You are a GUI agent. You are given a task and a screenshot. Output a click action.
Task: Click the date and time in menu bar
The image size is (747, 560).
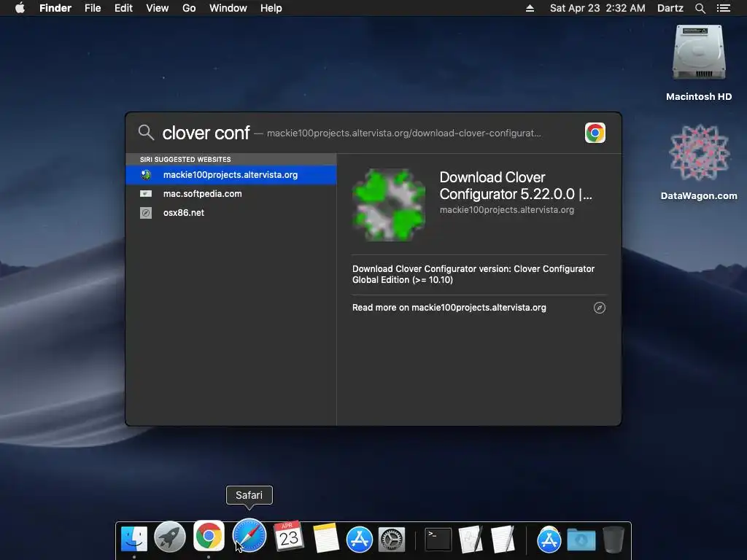[x=597, y=8]
